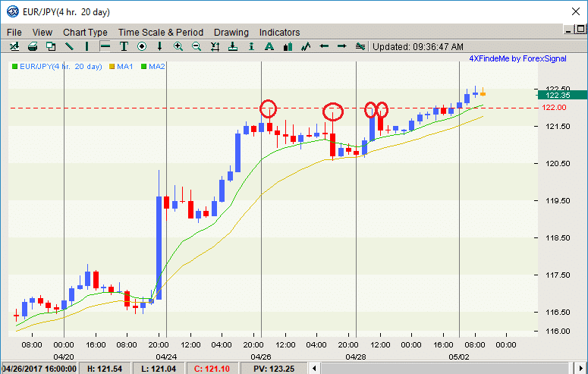Open the Chart Type menu
This screenshot has height=374, width=588.
click(x=85, y=33)
